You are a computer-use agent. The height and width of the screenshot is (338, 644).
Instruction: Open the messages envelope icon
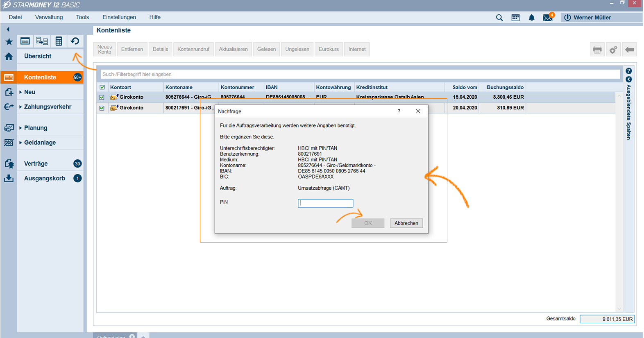pyautogui.click(x=547, y=18)
